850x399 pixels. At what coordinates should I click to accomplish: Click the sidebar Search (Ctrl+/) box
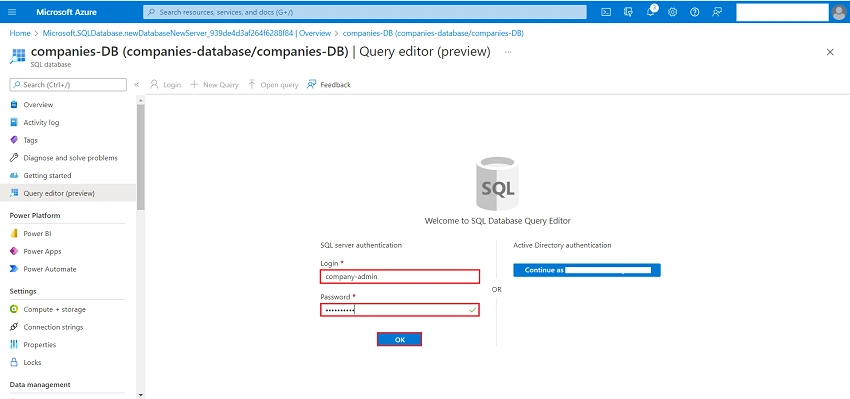coord(68,85)
